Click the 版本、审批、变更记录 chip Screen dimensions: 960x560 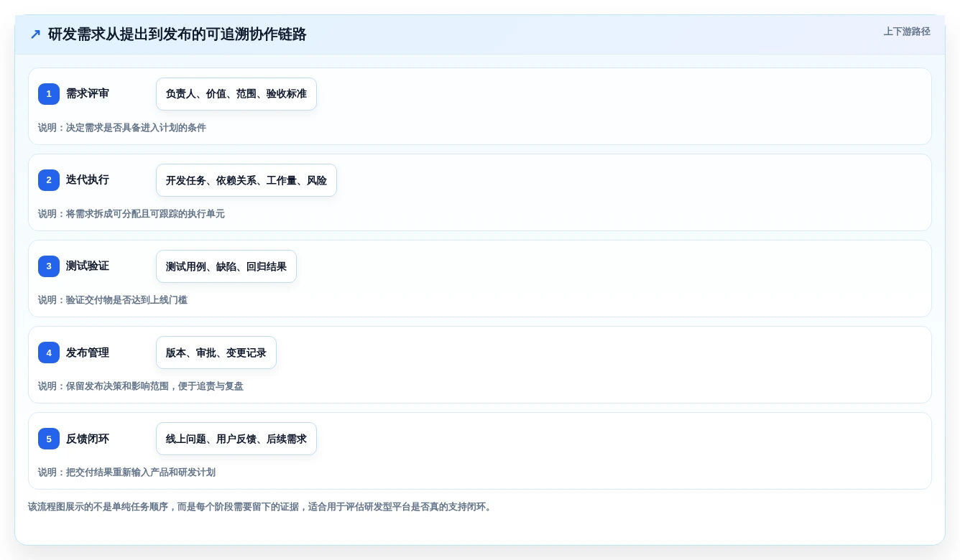point(216,353)
